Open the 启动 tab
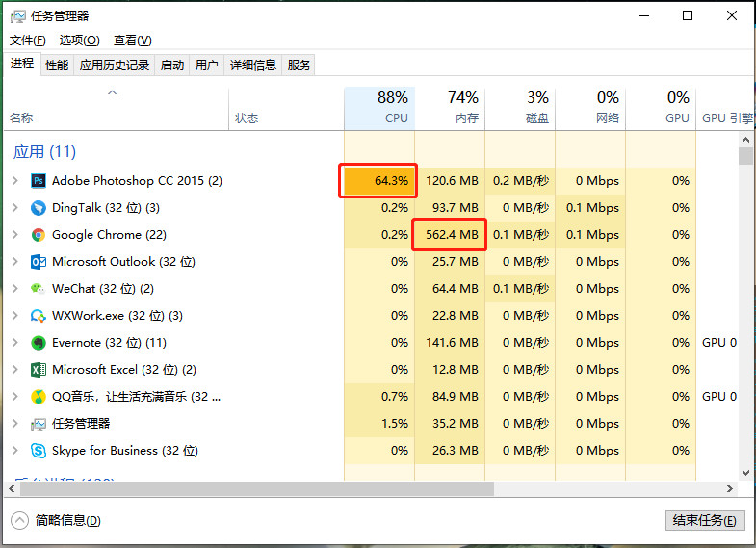 pyautogui.click(x=172, y=65)
